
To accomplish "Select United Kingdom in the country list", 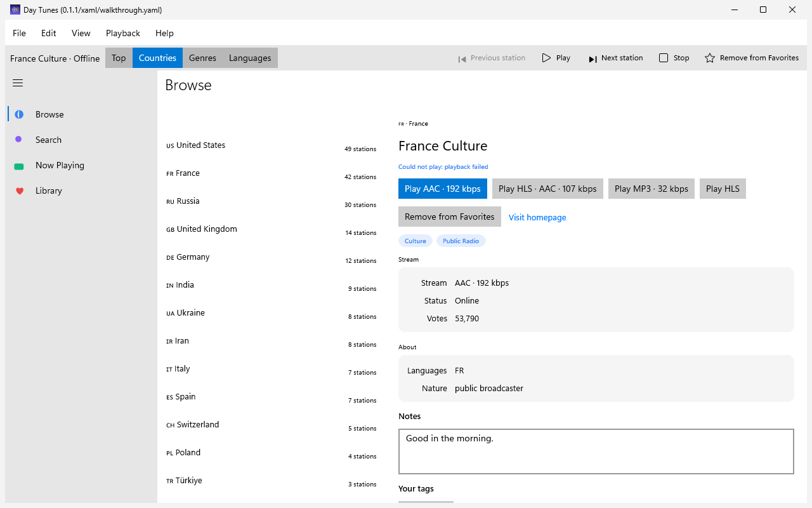I will 272,229.
